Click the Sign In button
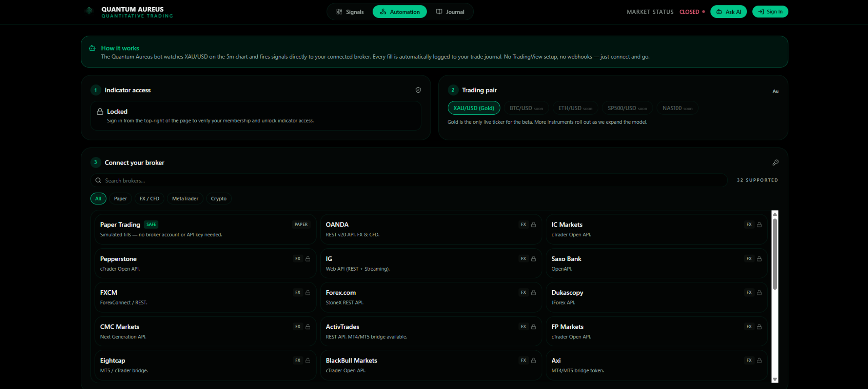This screenshot has width=868, height=389. pos(770,12)
